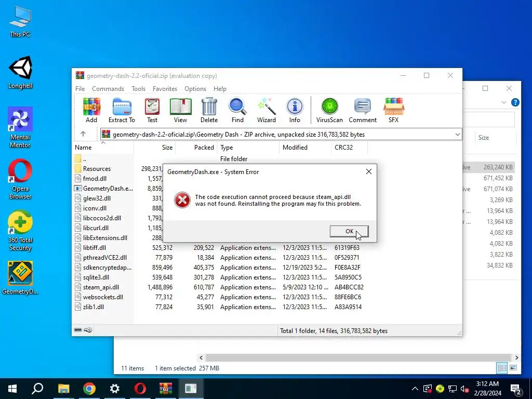The image size is (532, 399).
Task: Open the notification center icon
Action: pos(516,389)
